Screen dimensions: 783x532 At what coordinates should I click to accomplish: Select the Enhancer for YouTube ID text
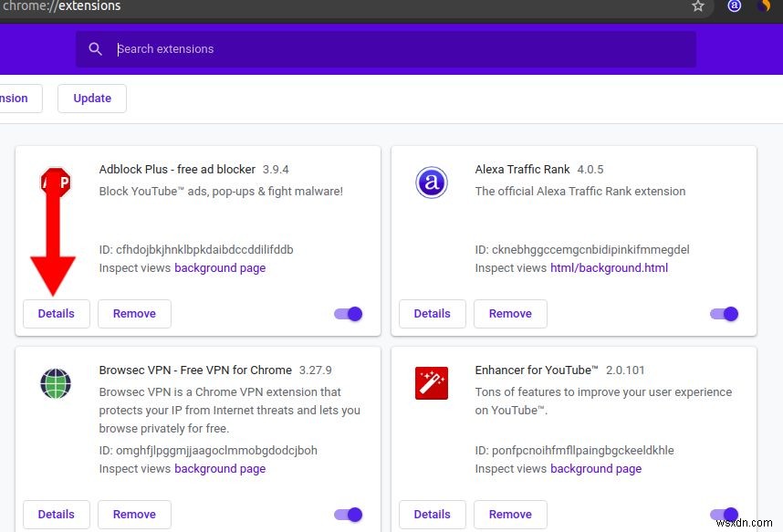point(574,451)
